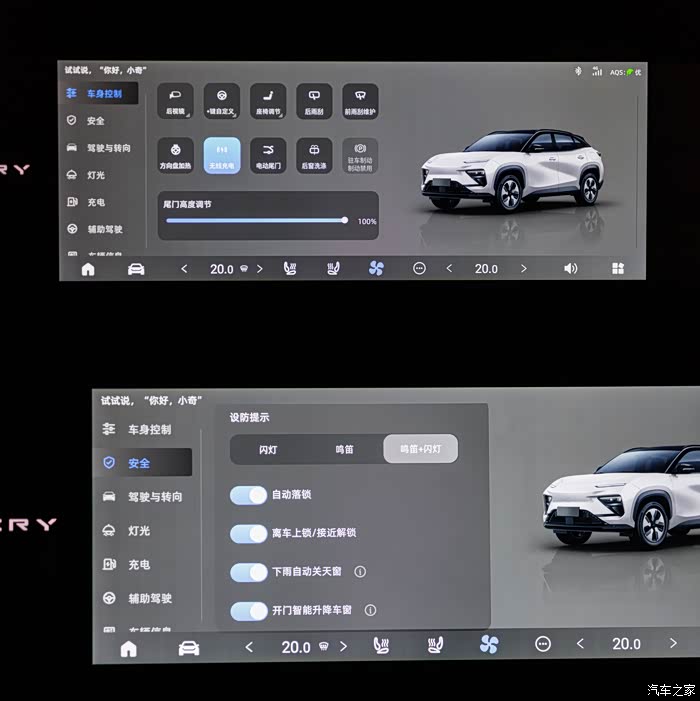Open info icon beside 开门智能升降车窗
The height and width of the screenshot is (701, 700).
tap(370, 610)
